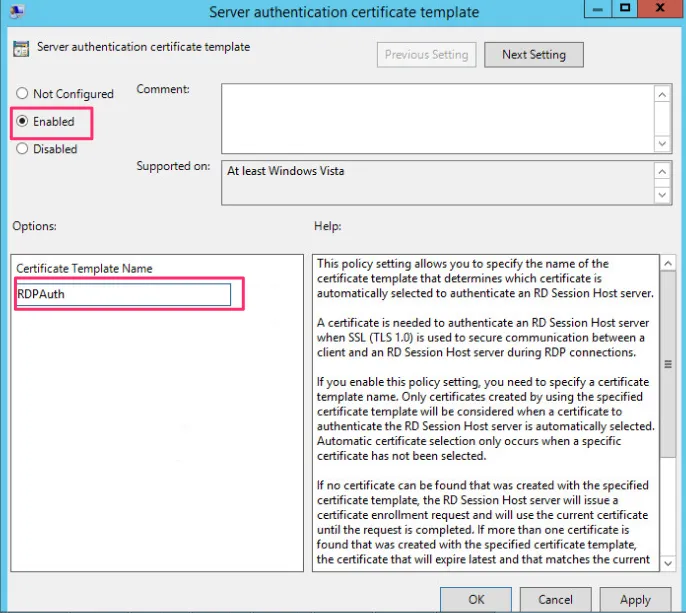Click the Previous Setting button
The image size is (686, 613).
427,55
